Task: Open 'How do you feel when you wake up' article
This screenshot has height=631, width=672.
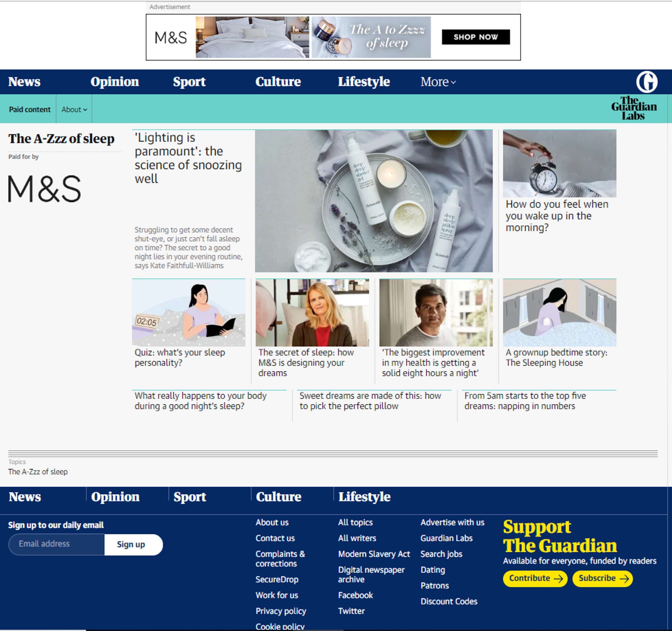Action: click(557, 216)
